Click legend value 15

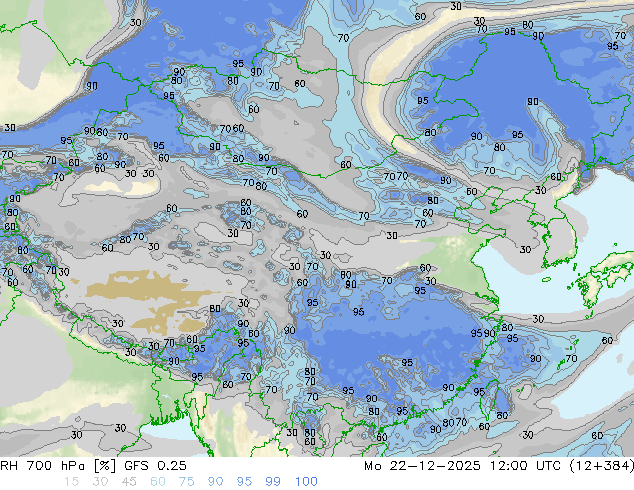click(71, 482)
